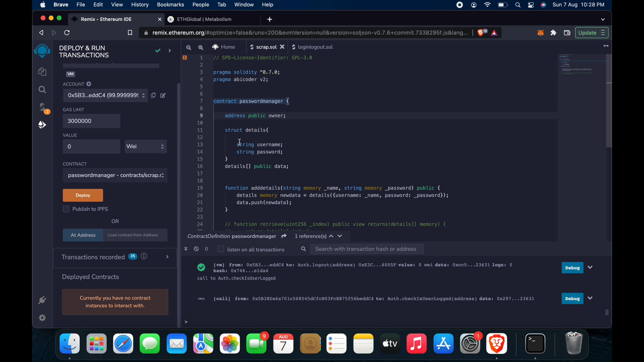Jump to reference using arrow icon
Screen dimensions: 644x362
(x=284, y=236)
